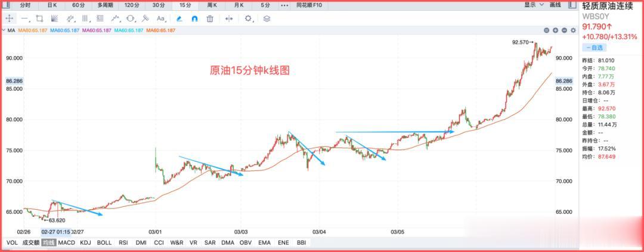The height and width of the screenshot is (252, 644).
Task: Select the DMA indicator
Action: click(228, 242)
